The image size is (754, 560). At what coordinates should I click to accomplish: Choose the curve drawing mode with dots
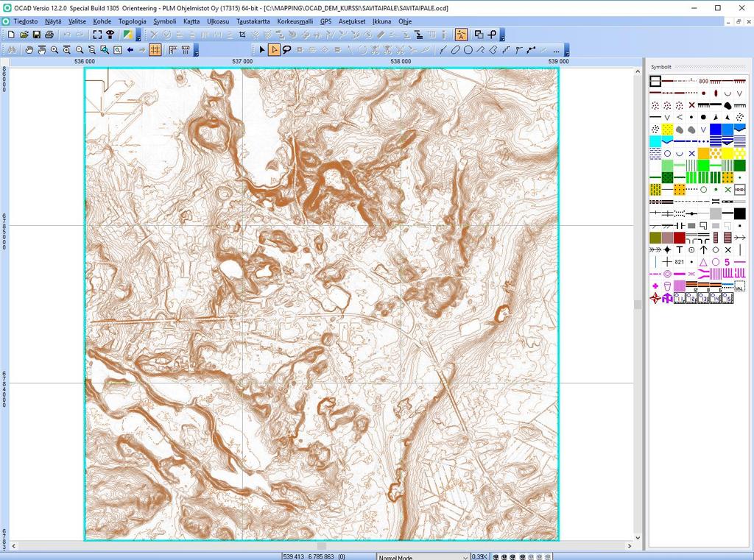coord(531,49)
